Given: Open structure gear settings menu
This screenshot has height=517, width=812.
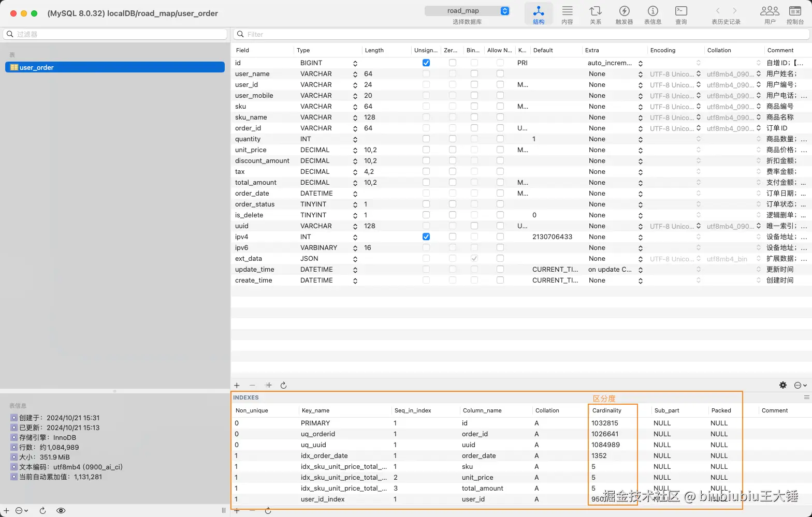Looking at the screenshot, I should click(x=783, y=385).
